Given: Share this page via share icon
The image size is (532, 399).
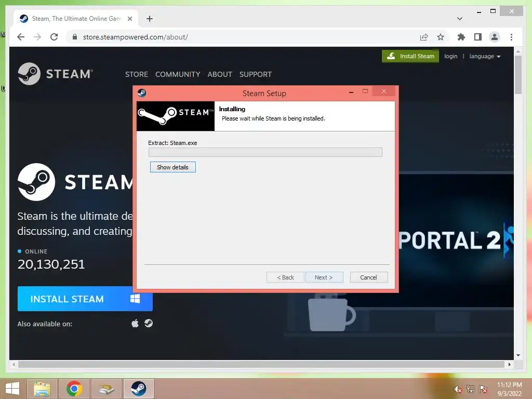Looking at the screenshot, I should [x=424, y=37].
